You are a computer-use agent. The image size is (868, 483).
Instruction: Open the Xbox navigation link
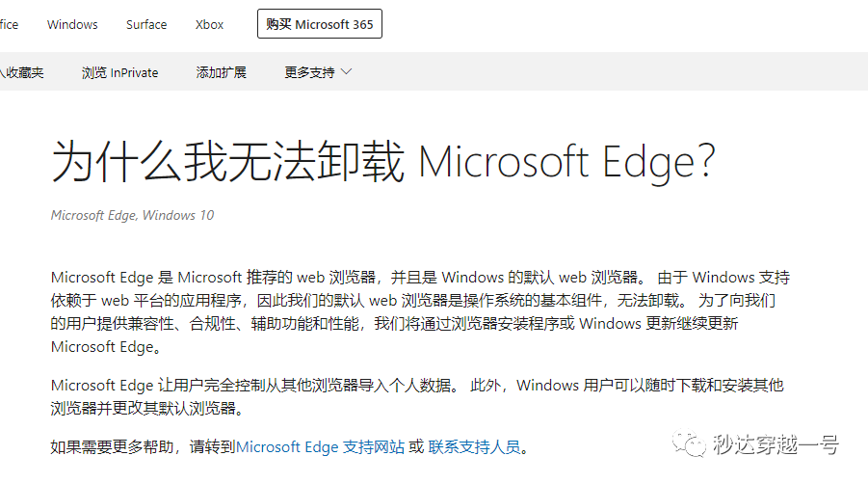point(209,24)
